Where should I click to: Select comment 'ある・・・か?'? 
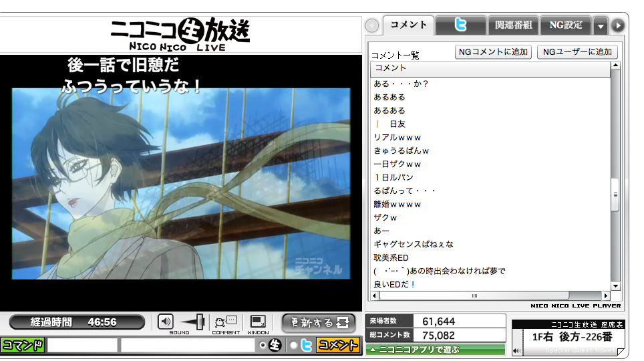pos(401,84)
